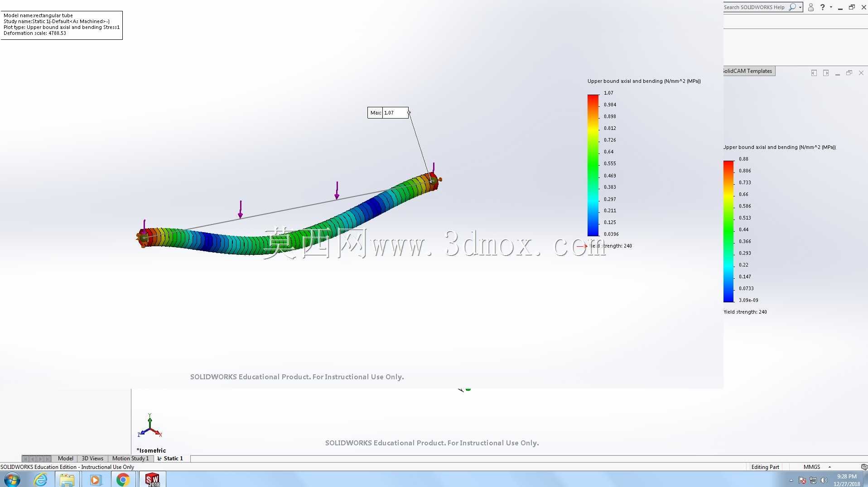The image size is (868, 487).
Task: Switch to the 3D Views tab
Action: pyautogui.click(x=92, y=458)
